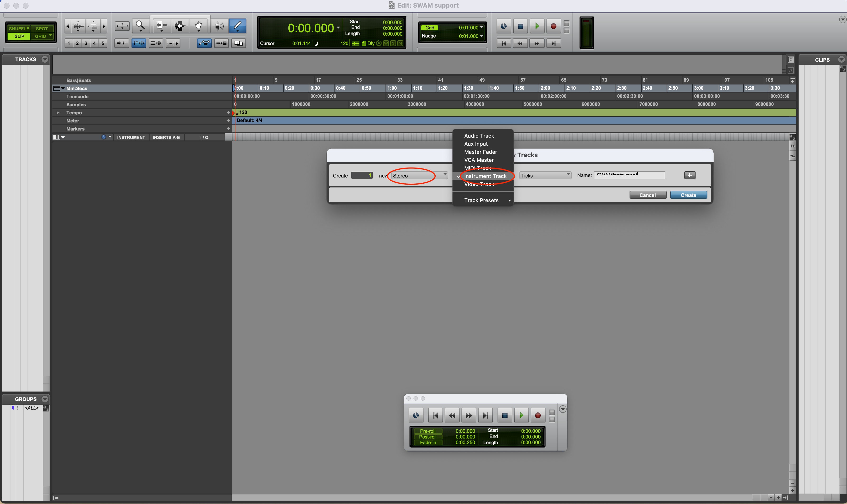Image resolution: width=847 pixels, height=504 pixels.
Task: Open the CLIPS list menu
Action: pyautogui.click(x=841, y=59)
